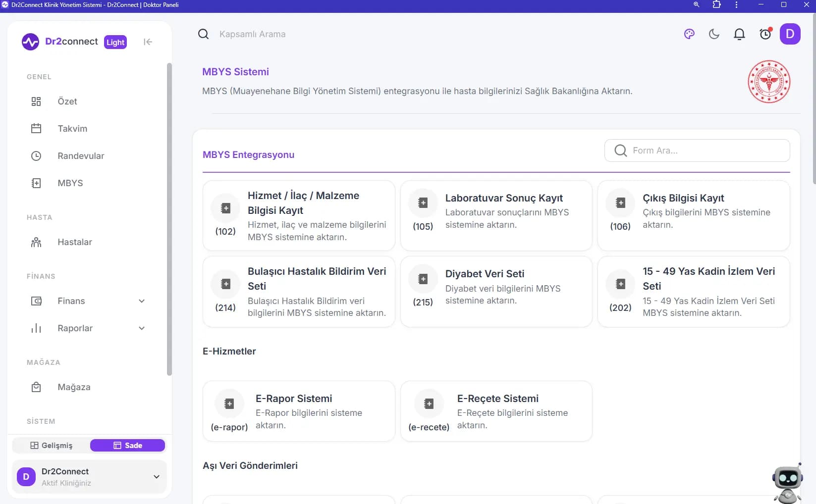
Task: Click icon of E-Rapor Sistemi card
Action: pos(229,404)
